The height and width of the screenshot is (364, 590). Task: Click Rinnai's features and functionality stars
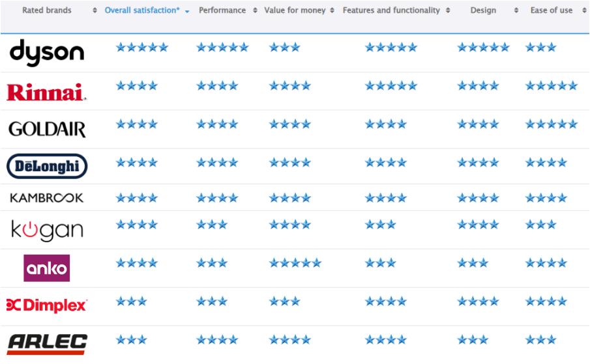coord(391,86)
